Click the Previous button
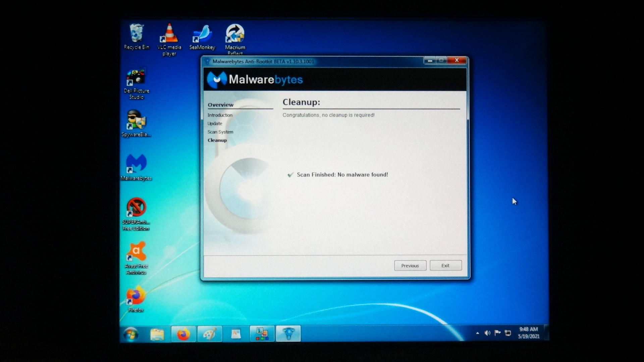Screen dimensions: 644x362 click(x=410, y=265)
